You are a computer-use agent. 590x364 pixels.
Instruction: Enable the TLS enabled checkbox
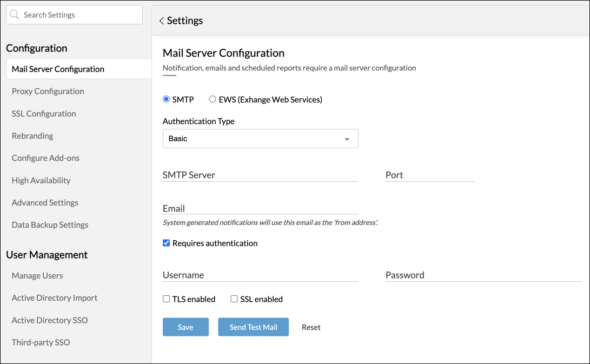point(167,299)
